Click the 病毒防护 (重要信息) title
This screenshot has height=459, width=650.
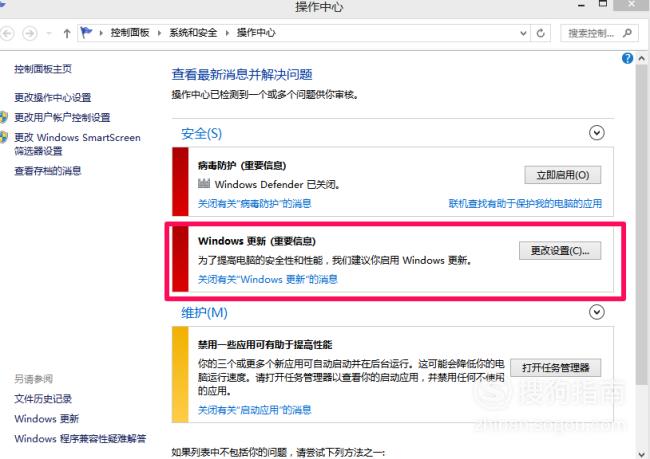242,166
